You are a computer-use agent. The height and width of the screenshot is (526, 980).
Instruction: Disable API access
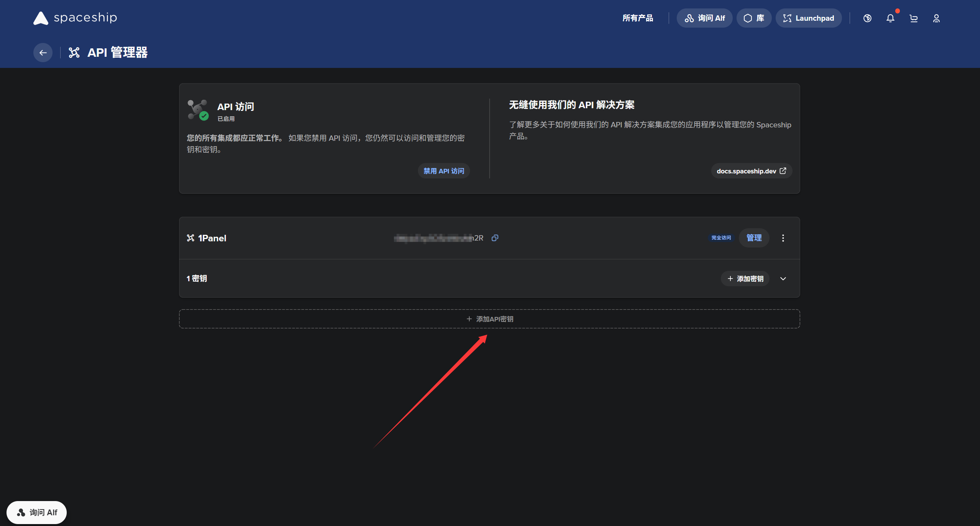point(444,171)
